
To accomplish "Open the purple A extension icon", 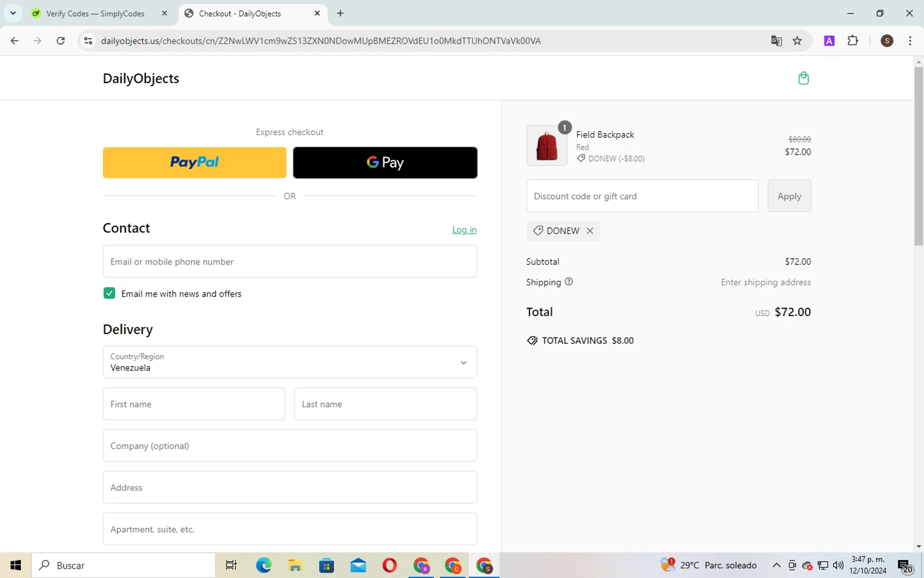I will tap(830, 41).
